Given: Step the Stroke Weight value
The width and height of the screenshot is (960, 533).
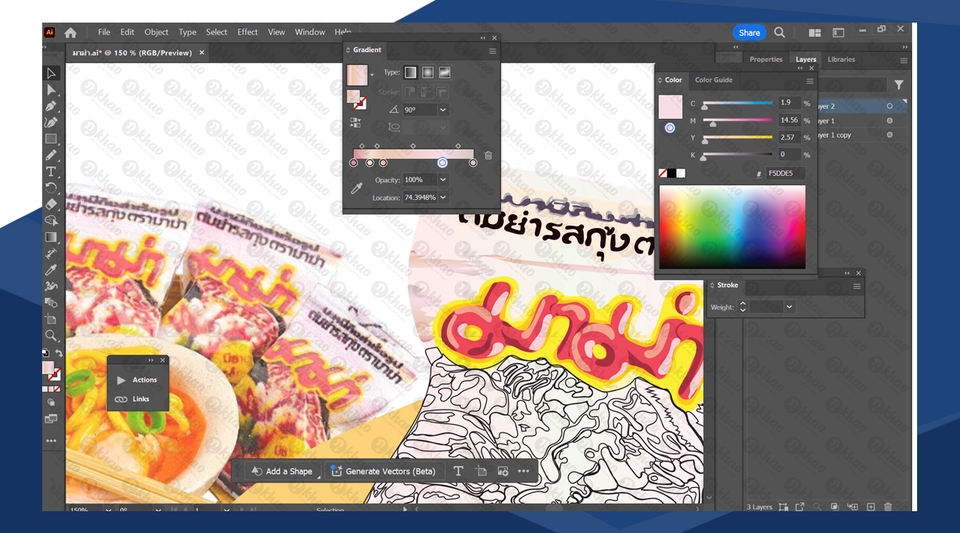Looking at the screenshot, I should click(743, 307).
